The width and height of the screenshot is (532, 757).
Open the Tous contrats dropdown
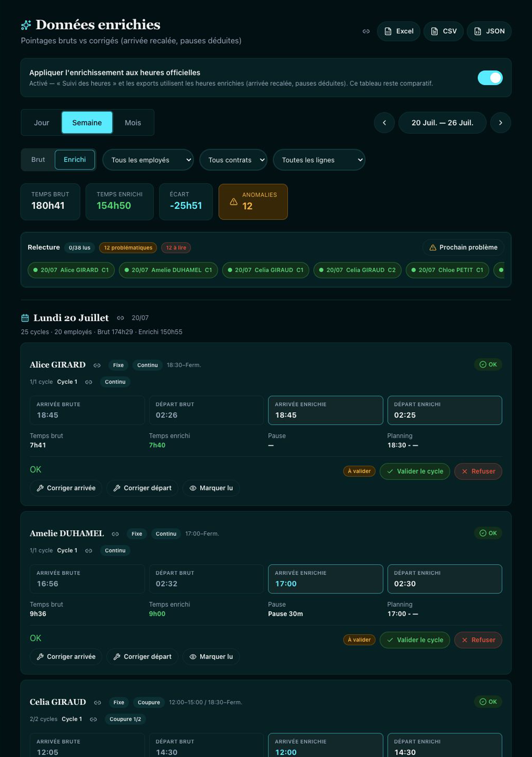pyautogui.click(x=233, y=160)
